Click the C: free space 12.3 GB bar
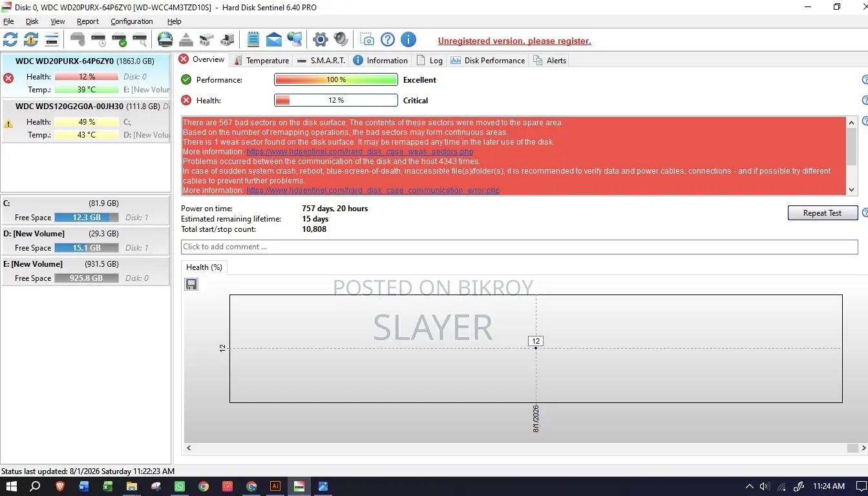Image resolution: width=868 pixels, height=496 pixels. (87, 218)
